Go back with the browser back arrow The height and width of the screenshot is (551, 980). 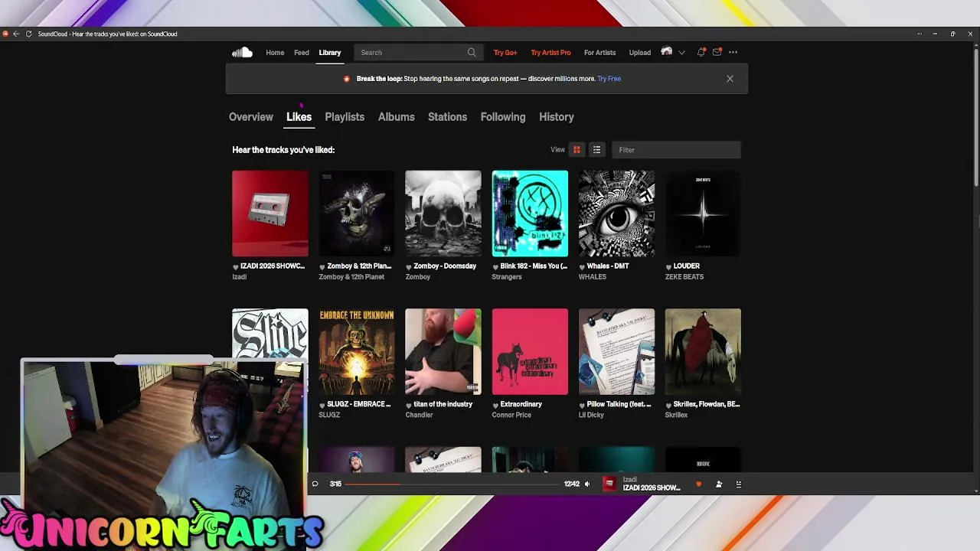pos(16,34)
